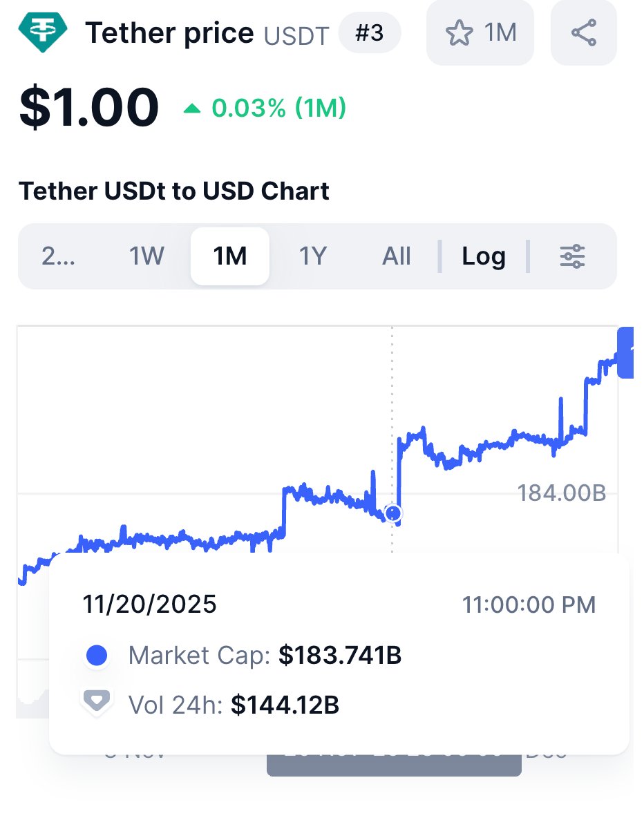Click the gray date label below chart
This screenshot has height=818, width=644.
[x=394, y=765]
